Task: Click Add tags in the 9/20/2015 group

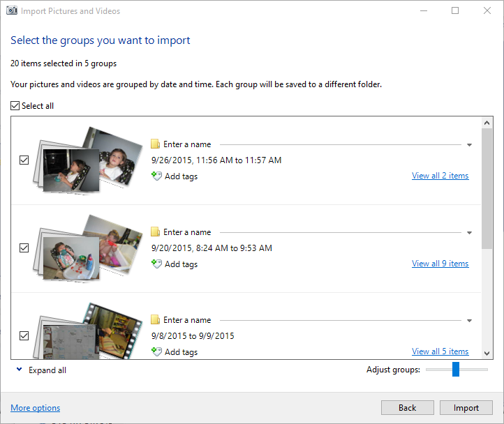Action: click(181, 264)
